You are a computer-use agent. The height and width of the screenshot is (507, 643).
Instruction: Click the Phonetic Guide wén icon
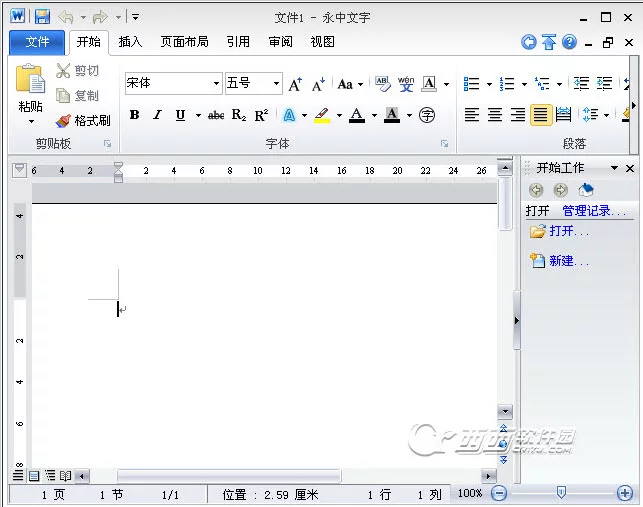tap(406, 84)
